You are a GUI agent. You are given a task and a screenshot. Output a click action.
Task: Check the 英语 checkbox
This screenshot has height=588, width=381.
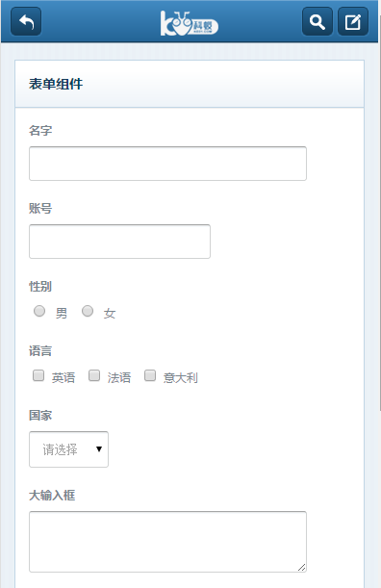[x=38, y=375]
